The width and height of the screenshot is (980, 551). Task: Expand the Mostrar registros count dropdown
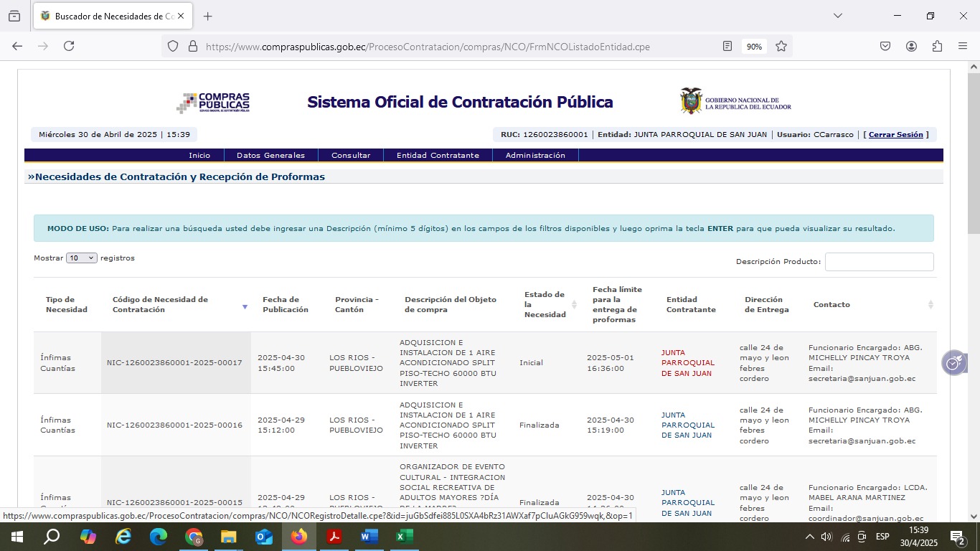coord(81,258)
